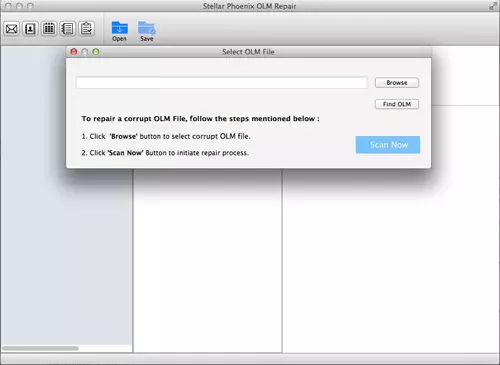Screen dimensions: 500x365
Task: Click the horizontal scrollbar in the left pane
Action: pos(40,348)
